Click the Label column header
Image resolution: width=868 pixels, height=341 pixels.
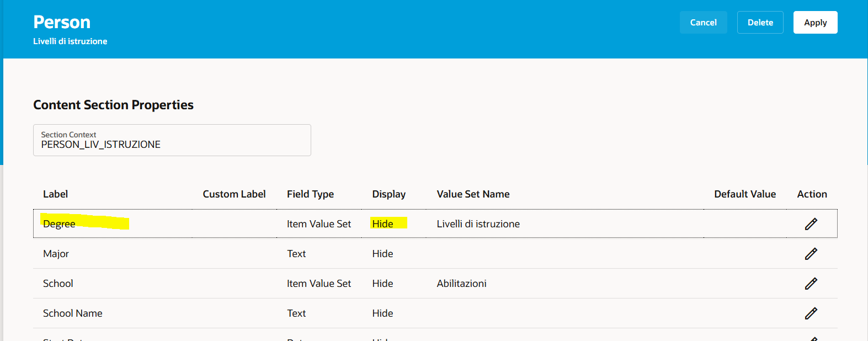(55, 194)
